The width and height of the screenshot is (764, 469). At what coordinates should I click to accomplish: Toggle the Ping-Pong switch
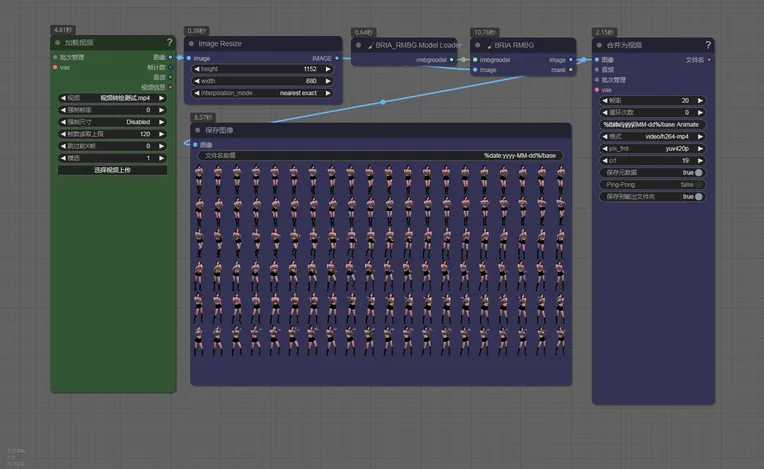pyautogui.click(x=698, y=185)
